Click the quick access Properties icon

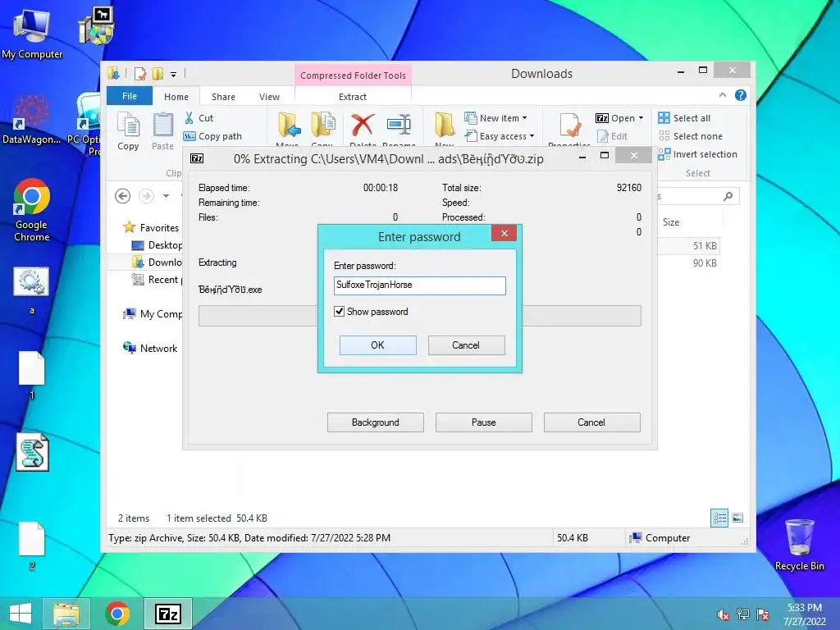140,73
